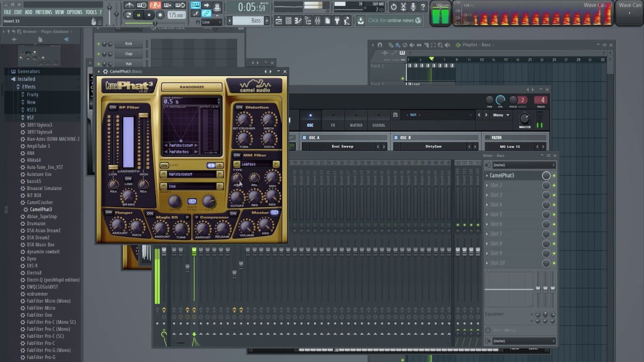The image size is (644, 362).
Task: Open the Line snap dropdown
Action: [211, 22]
